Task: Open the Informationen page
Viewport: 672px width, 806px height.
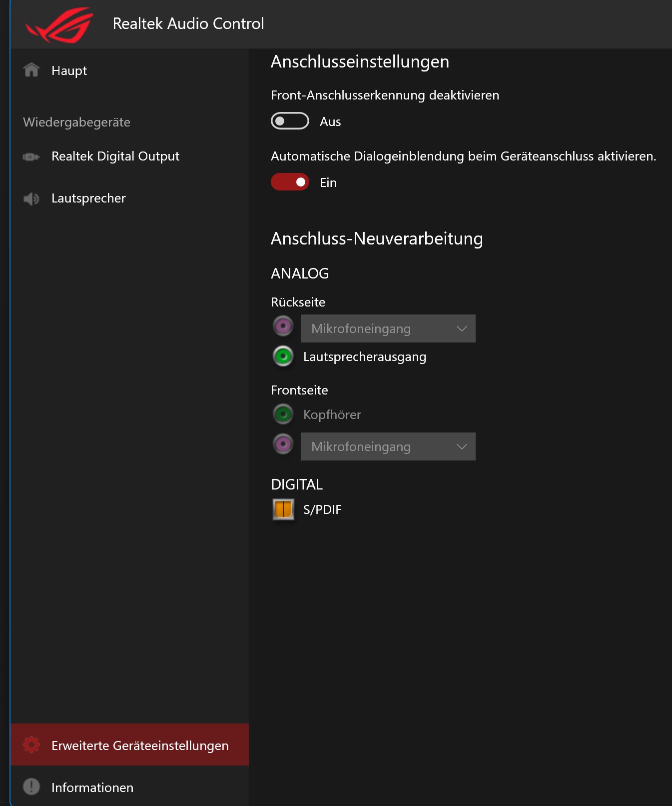Action: 129,786
